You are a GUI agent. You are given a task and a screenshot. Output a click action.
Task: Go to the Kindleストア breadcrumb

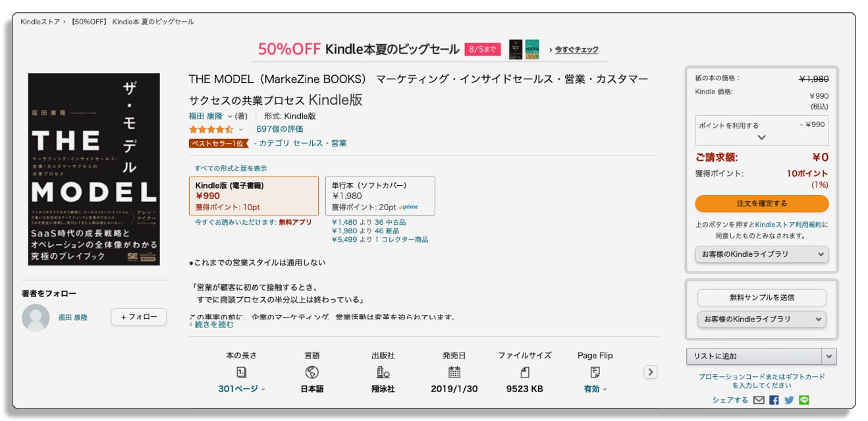pyautogui.click(x=40, y=22)
